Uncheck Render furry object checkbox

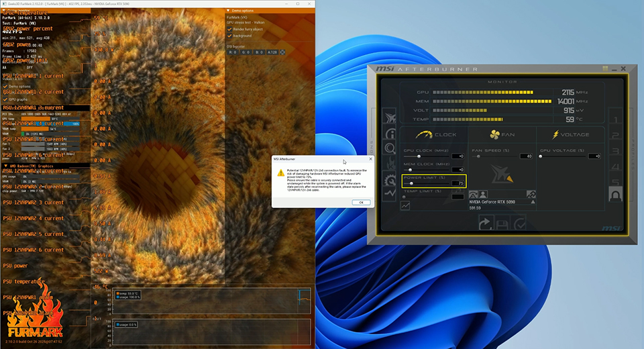(229, 29)
